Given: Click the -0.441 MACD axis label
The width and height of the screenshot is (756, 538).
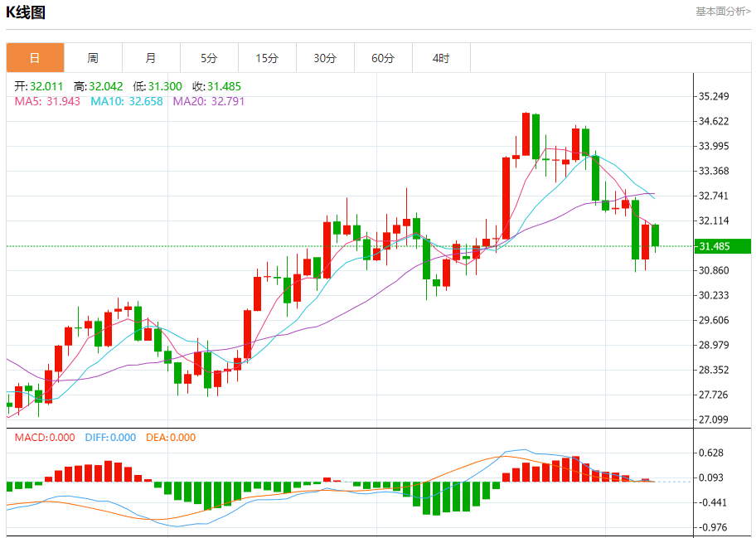Looking at the screenshot, I should 711,503.
